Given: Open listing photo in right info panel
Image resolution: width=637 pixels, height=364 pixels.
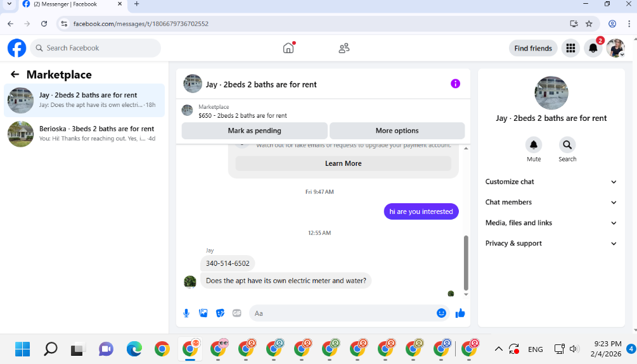Looking at the screenshot, I should pyautogui.click(x=551, y=93).
